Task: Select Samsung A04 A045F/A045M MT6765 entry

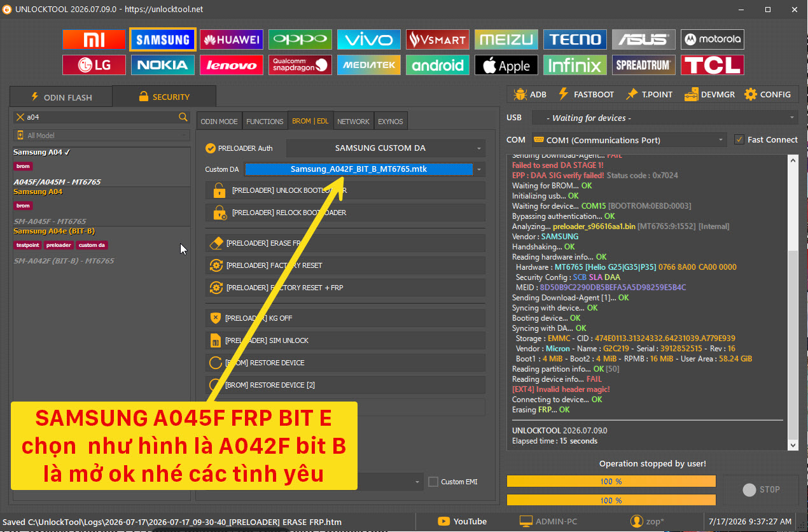Action: pos(102,167)
